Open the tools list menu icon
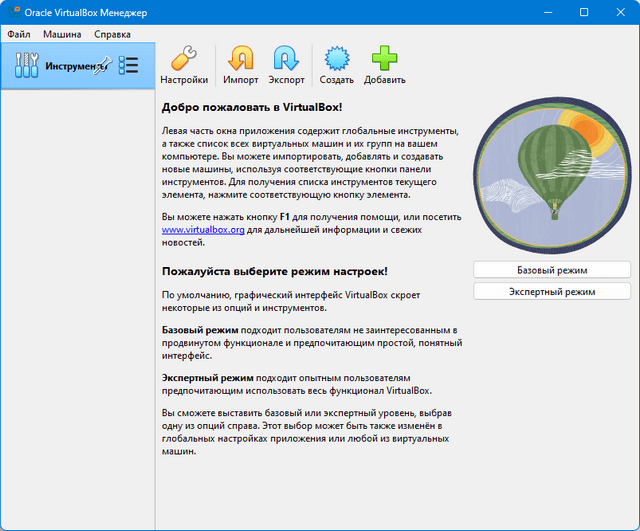Image resolution: width=640 pixels, height=531 pixels. click(128, 66)
